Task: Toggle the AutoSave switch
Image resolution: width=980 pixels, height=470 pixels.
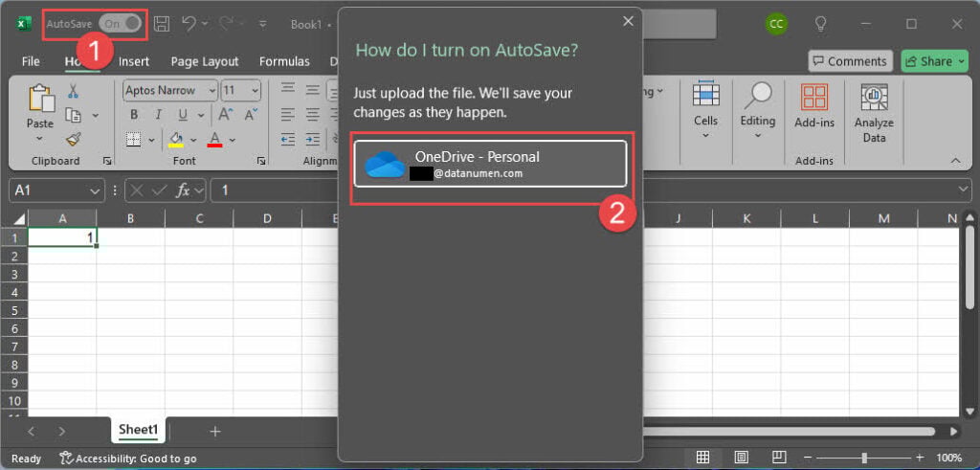Action: pyautogui.click(x=121, y=23)
